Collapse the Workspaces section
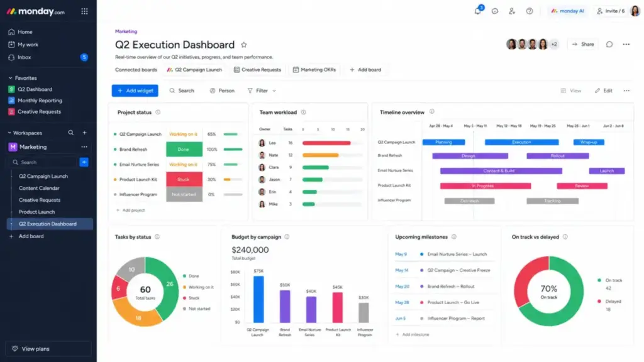The height and width of the screenshot is (362, 644). (x=9, y=133)
